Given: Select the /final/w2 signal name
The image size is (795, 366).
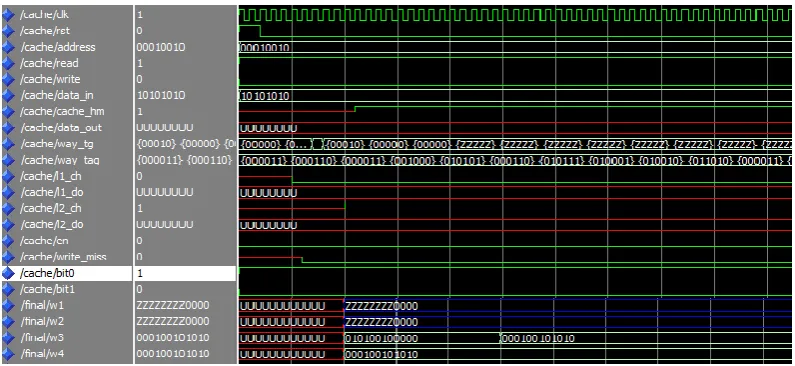Looking at the screenshot, I should [x=42, y=322].
